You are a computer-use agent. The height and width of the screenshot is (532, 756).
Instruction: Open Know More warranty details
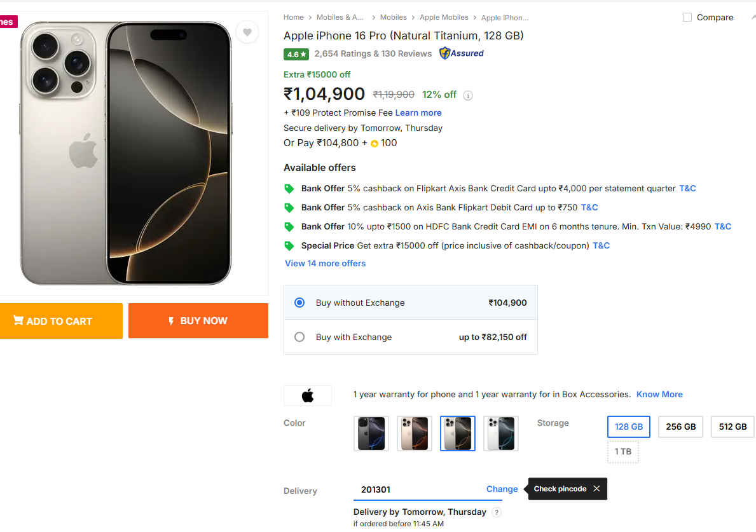(659, 394)
